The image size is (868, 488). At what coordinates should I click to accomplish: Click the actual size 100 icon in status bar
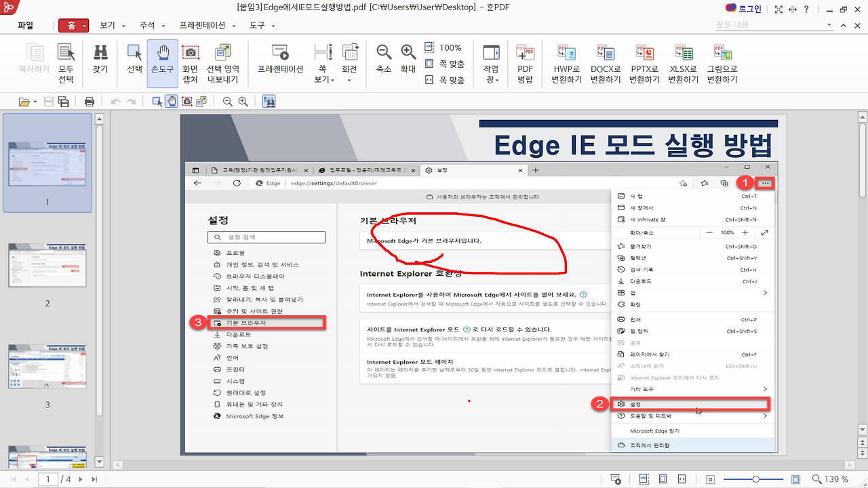(x=644, y=479)
